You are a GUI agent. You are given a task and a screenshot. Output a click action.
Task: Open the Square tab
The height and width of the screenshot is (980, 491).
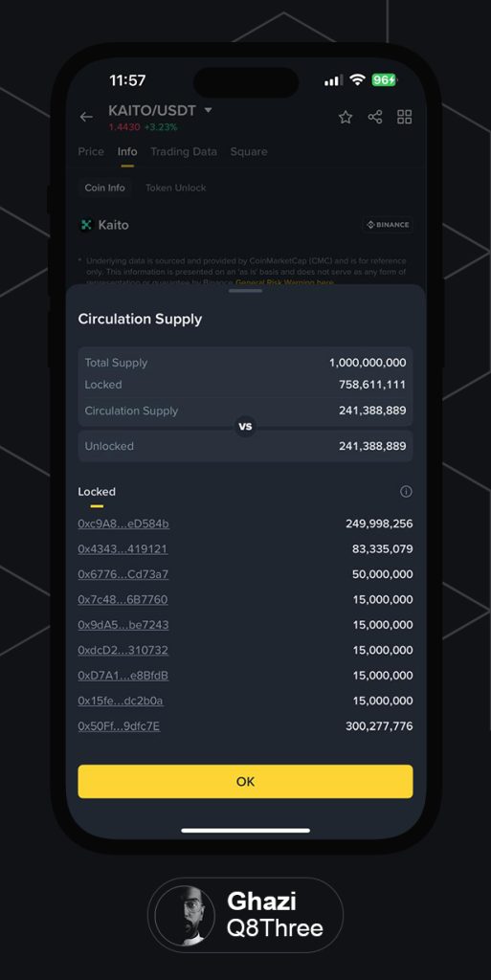(x=249, y=151)
